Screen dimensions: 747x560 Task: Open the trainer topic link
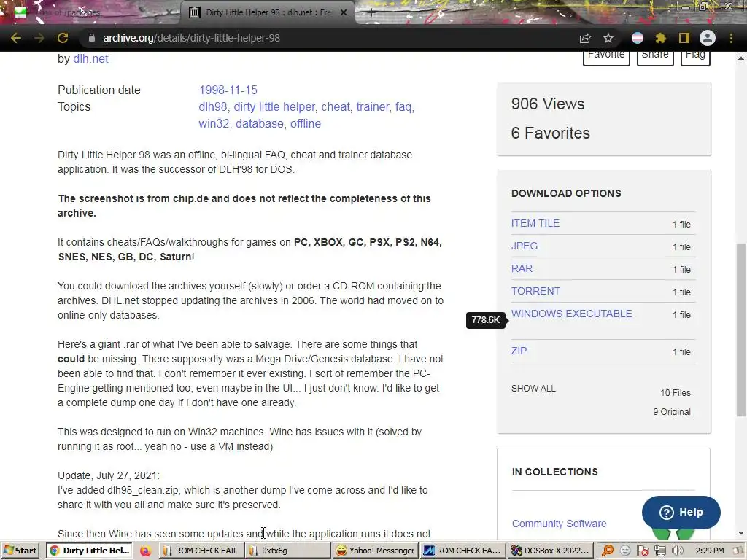tap(373, 106)
